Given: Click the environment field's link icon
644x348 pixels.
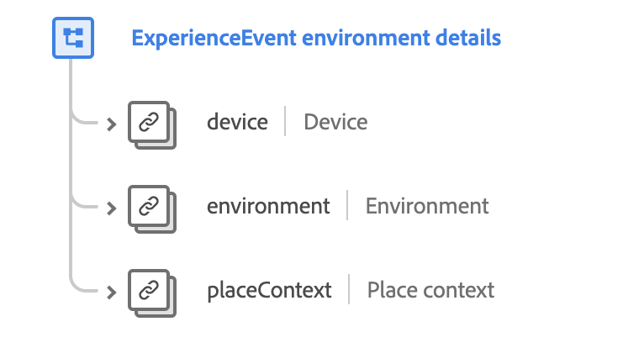Looking at the screenshot, I should pyautogui.click(x=149, y=207).
